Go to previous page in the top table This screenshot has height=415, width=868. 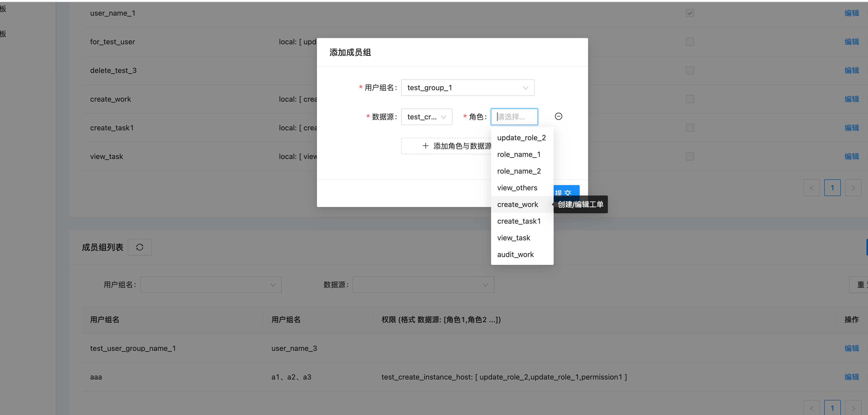(812, 188)
